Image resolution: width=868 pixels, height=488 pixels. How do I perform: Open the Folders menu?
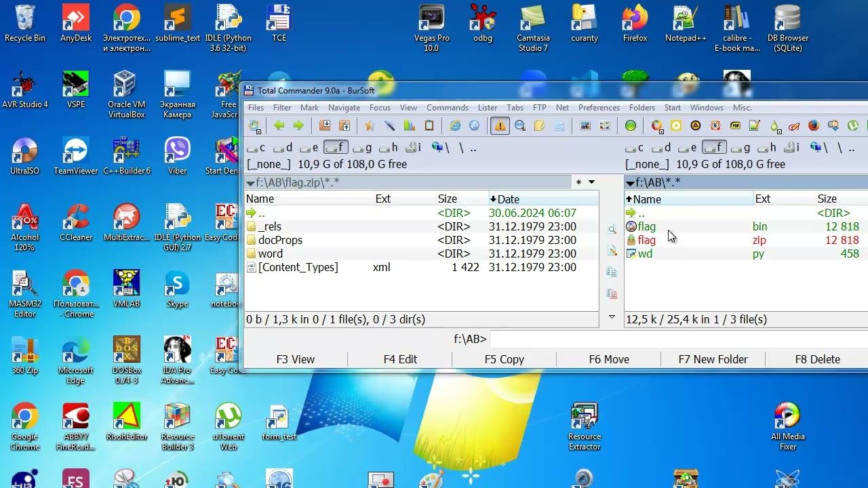coord(642,108)
